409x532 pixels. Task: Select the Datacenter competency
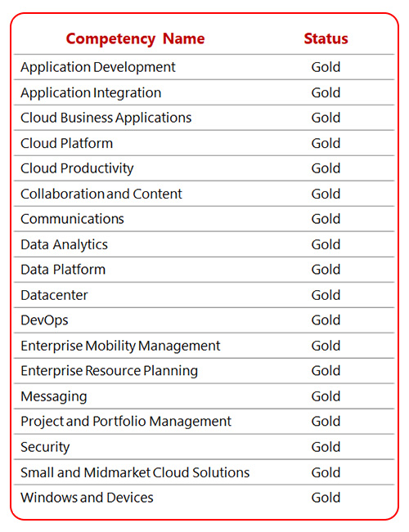54,295
